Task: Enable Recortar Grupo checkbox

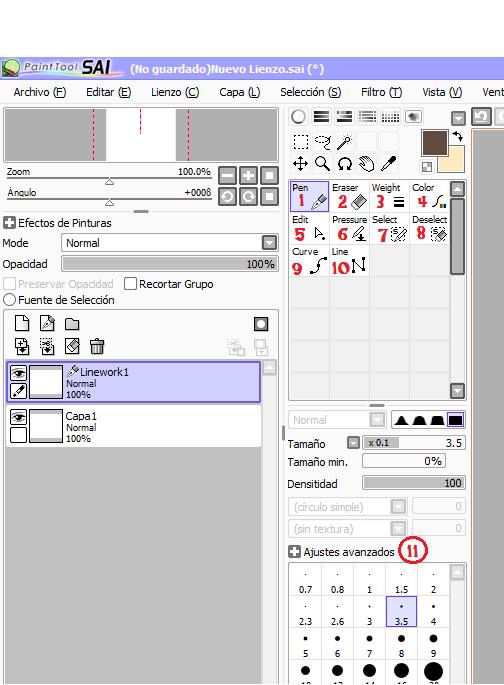Action: (x=130, y=284)
